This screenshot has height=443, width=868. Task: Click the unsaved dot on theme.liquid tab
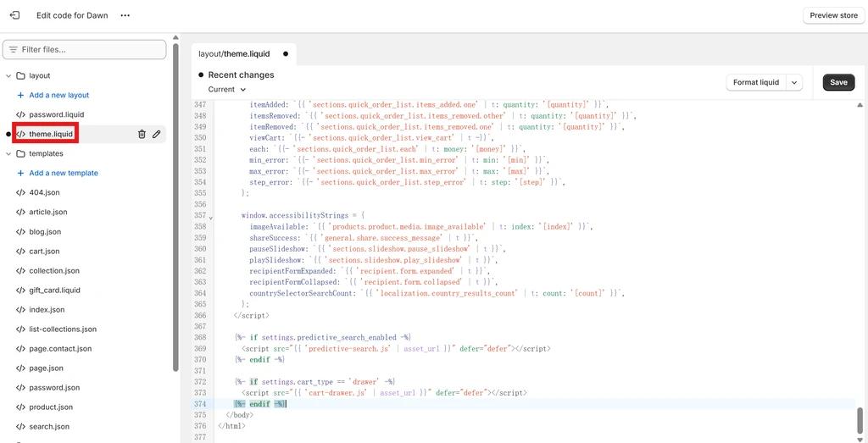(286, 54)
